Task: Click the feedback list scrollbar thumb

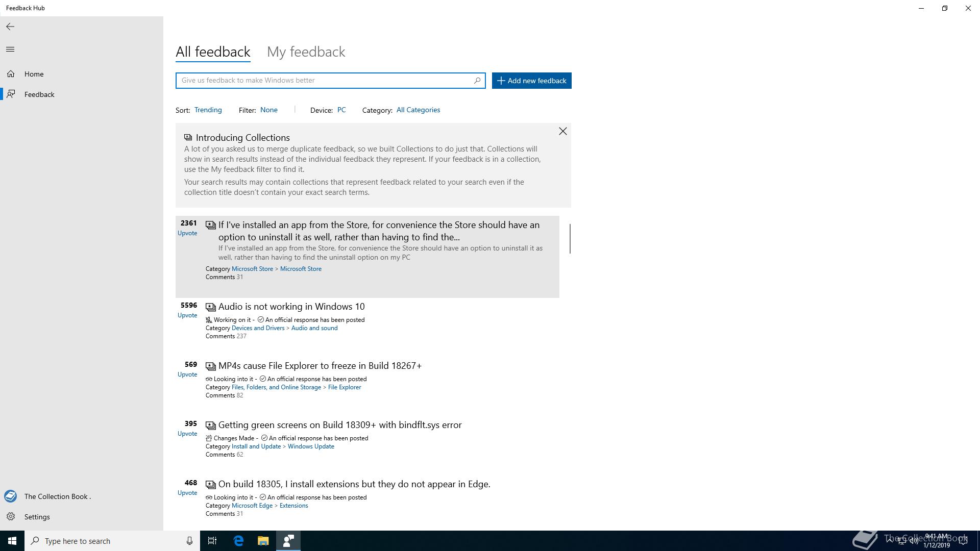Action: [570, 238]
